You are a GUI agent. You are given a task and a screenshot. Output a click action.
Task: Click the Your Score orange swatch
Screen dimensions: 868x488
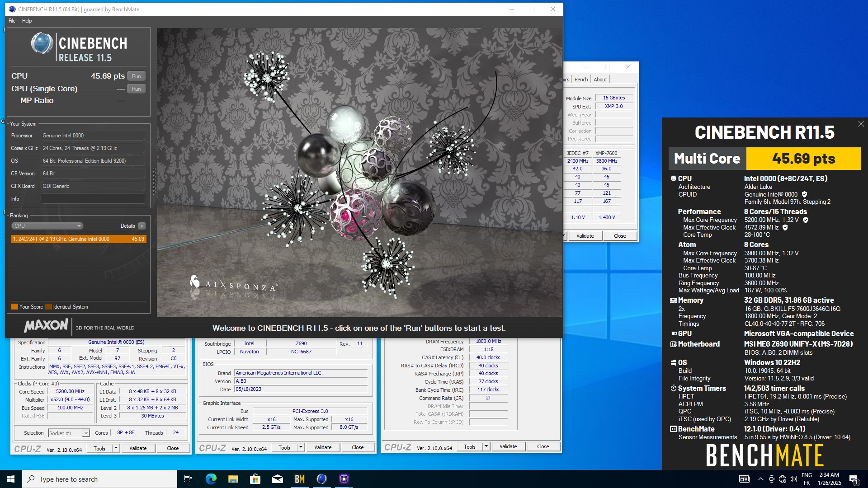(14, 307)
